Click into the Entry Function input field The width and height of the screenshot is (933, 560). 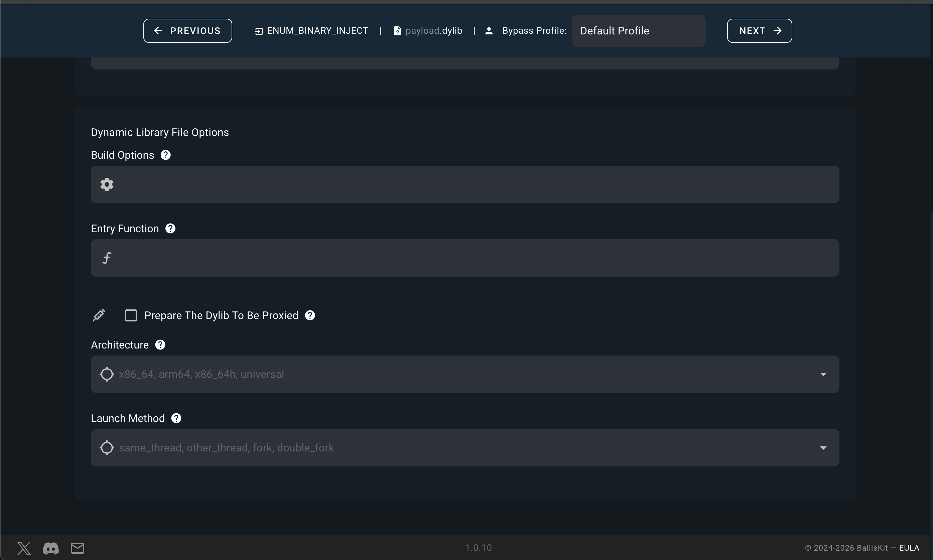[472, 258]
